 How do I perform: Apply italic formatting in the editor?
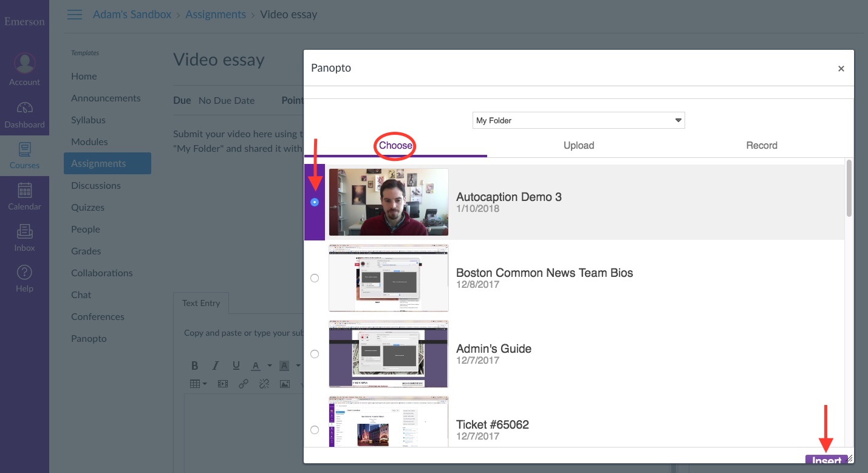coord(215,366)
